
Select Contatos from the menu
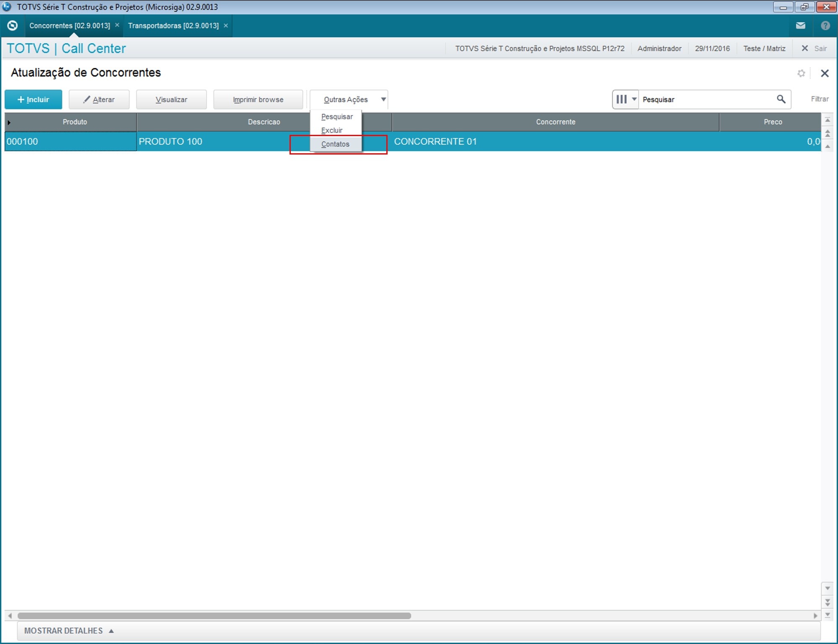tap(335, 144)
